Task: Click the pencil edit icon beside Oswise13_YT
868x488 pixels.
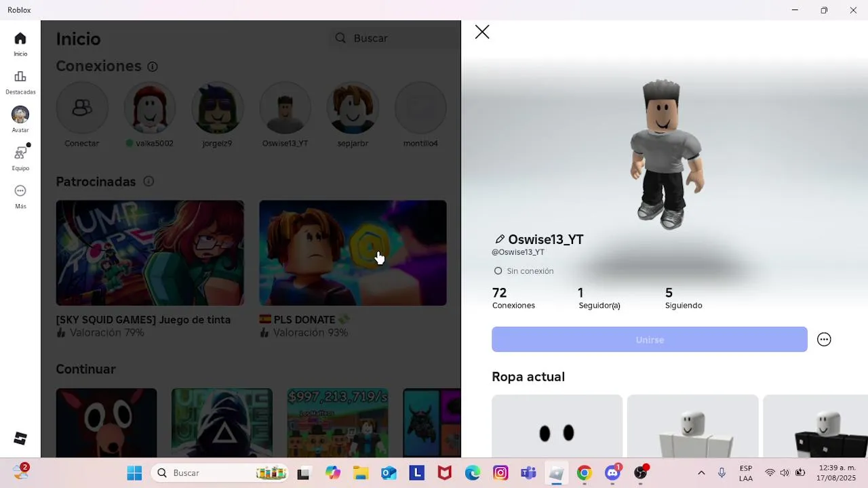Action: [x=500, y=239]
